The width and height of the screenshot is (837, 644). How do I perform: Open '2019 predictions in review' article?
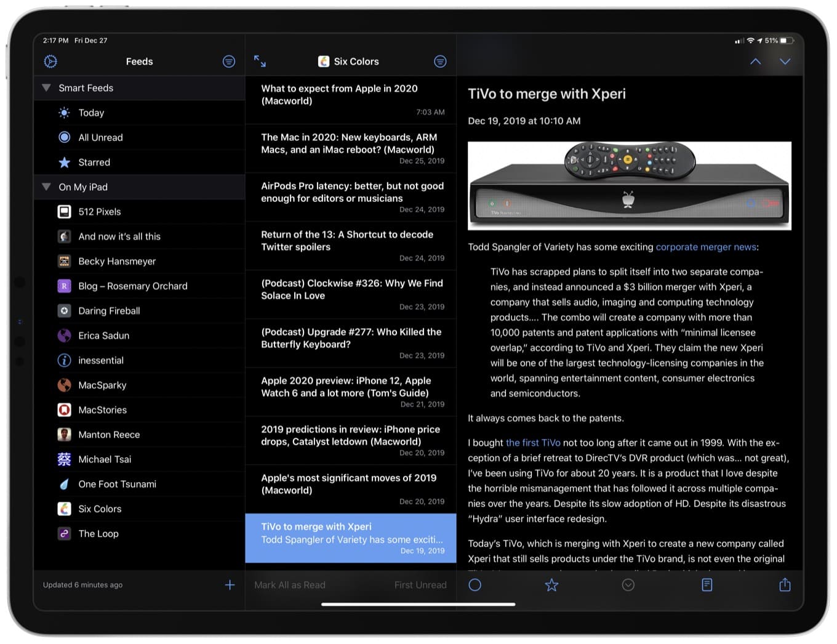tap(351, 440)
